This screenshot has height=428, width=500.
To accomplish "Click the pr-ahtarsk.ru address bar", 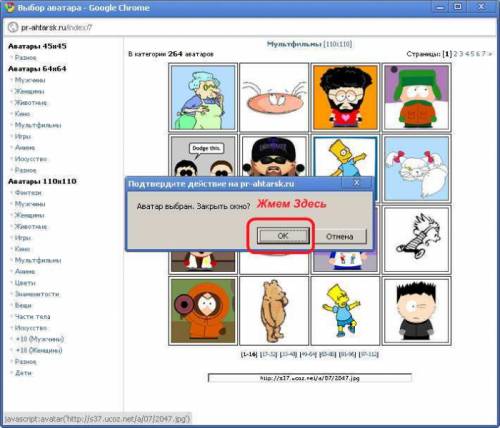I will [x=250, y=27].
